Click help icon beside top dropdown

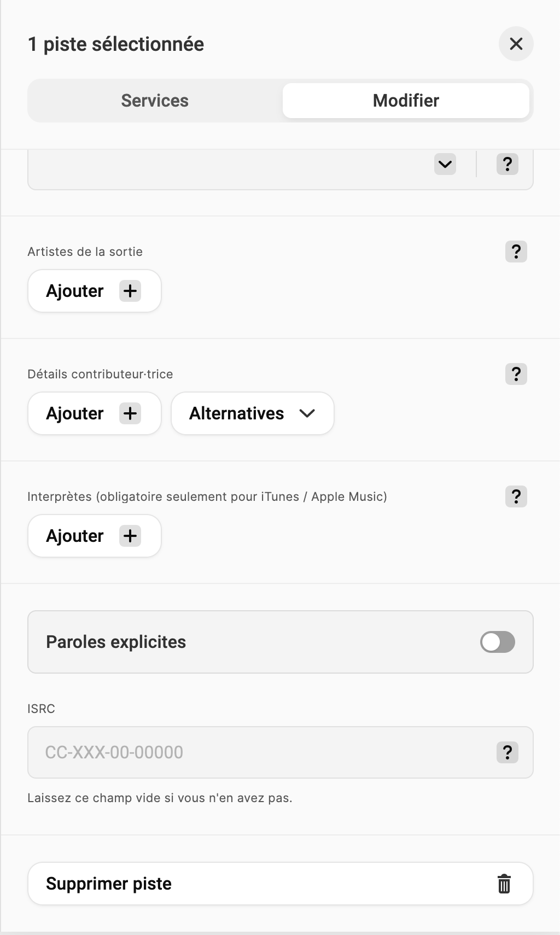pos(507,164)
